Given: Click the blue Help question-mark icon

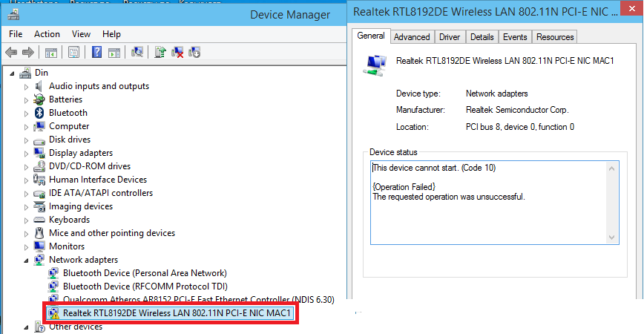Looking at the screenshot, I should click(x=96, y=52).
